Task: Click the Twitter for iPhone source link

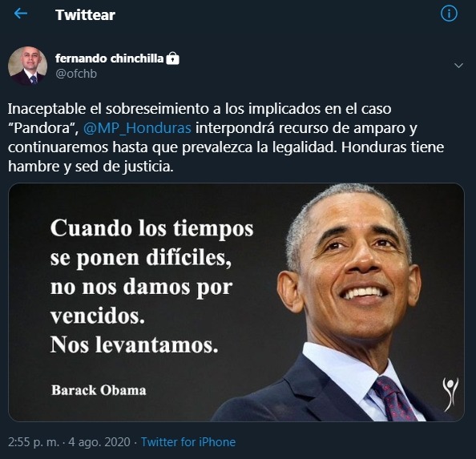Action: [x=188, y=442]
